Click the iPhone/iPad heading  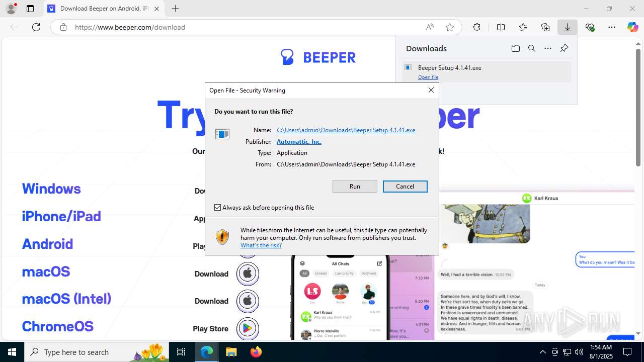point(61,216)
